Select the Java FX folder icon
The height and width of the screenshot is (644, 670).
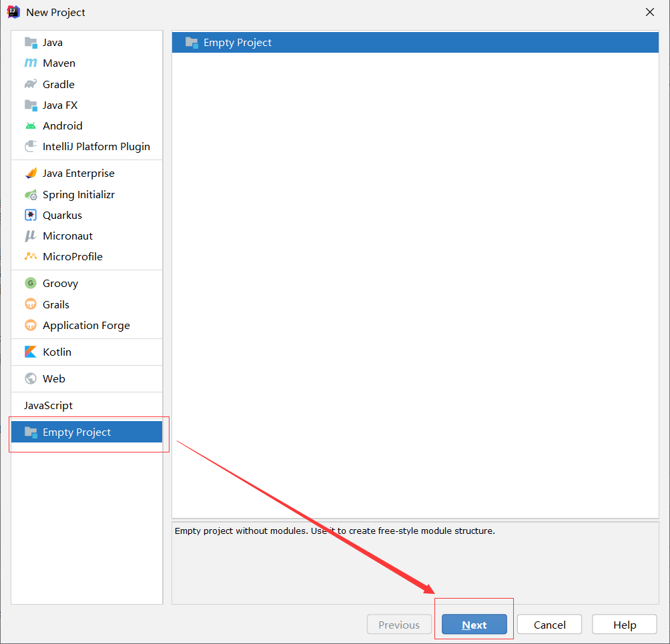31,105
